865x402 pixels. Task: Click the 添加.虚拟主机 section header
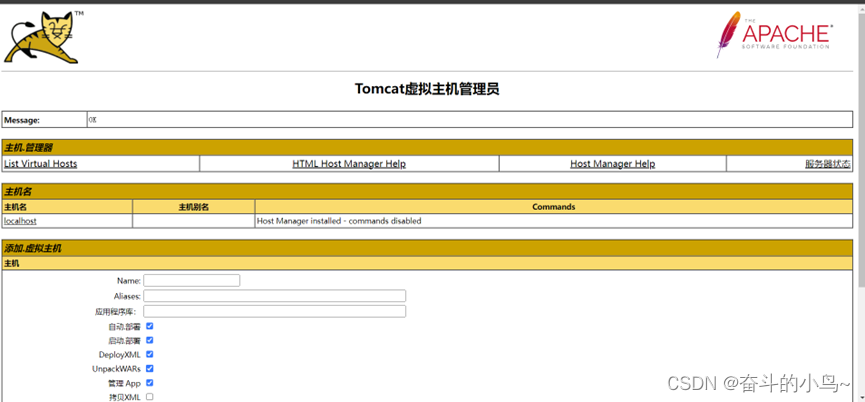pyautogui.click(x=428, y=248)
